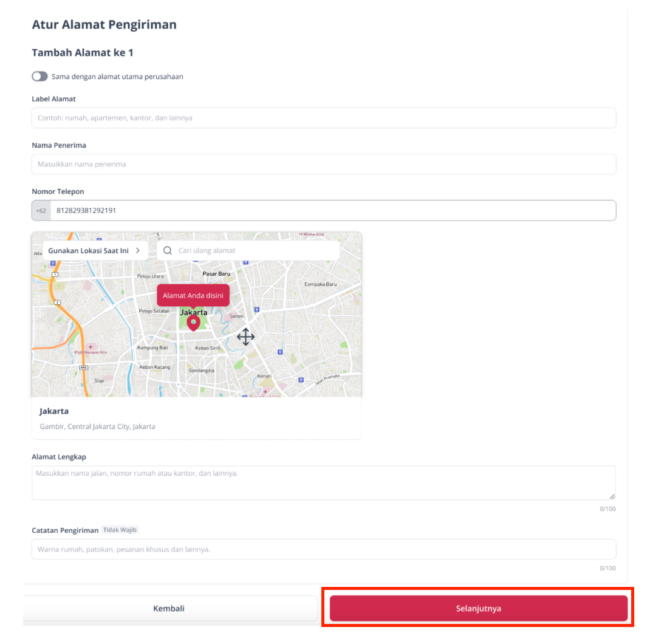Click the red location pin on Jakarta
This screenshot has height=644, width=650.
[193, 323]
